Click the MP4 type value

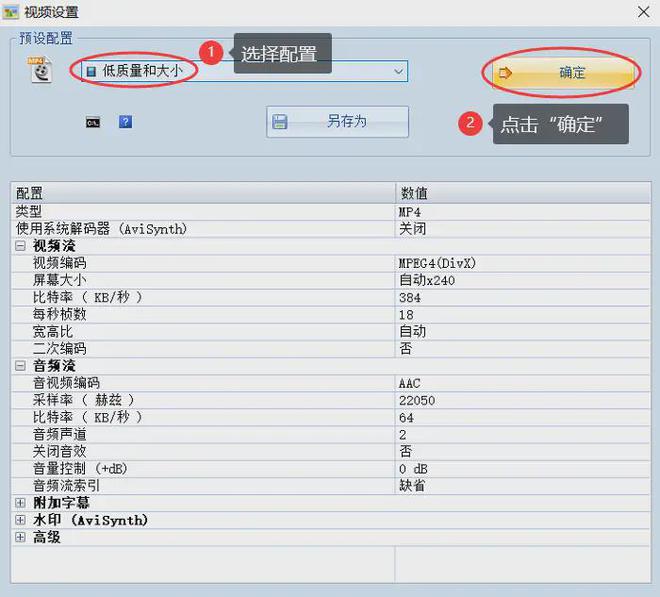tap(410, 212)
